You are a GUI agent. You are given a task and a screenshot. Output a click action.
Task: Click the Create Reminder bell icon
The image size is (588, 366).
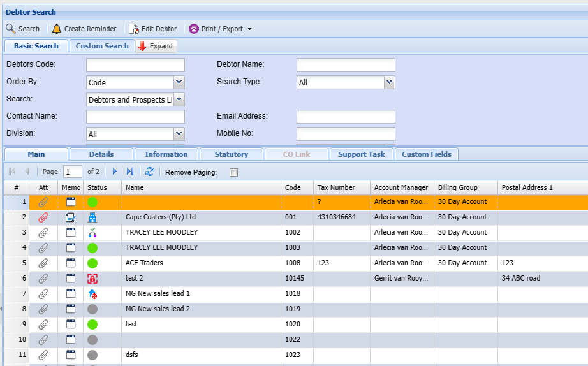pos(57,29)
